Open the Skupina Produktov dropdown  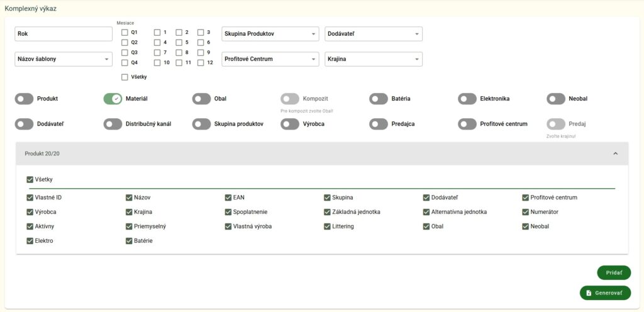pyautogui.click(x=270, y=34)
